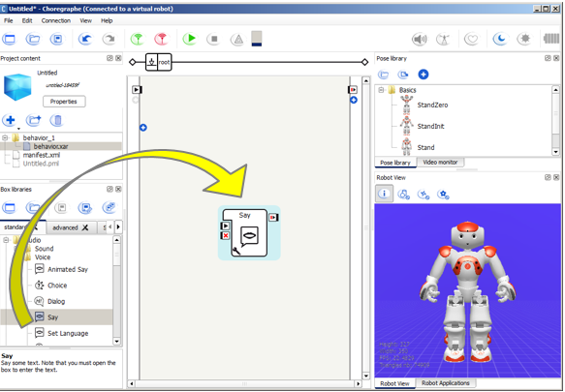
Task: Click diagram onStart input port at top left
Action: coord(137,90)
